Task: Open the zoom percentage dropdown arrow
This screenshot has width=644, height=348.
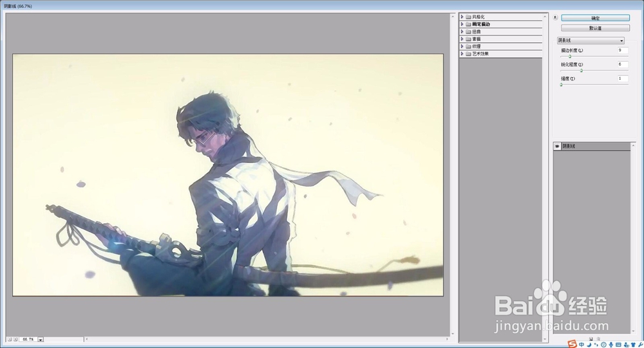Action: coord(40,340)
